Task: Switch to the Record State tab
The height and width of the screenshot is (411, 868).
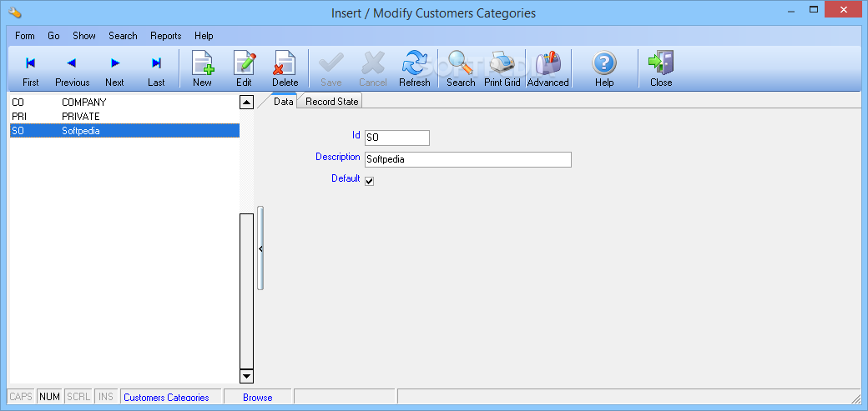Action: pos(331,101)
